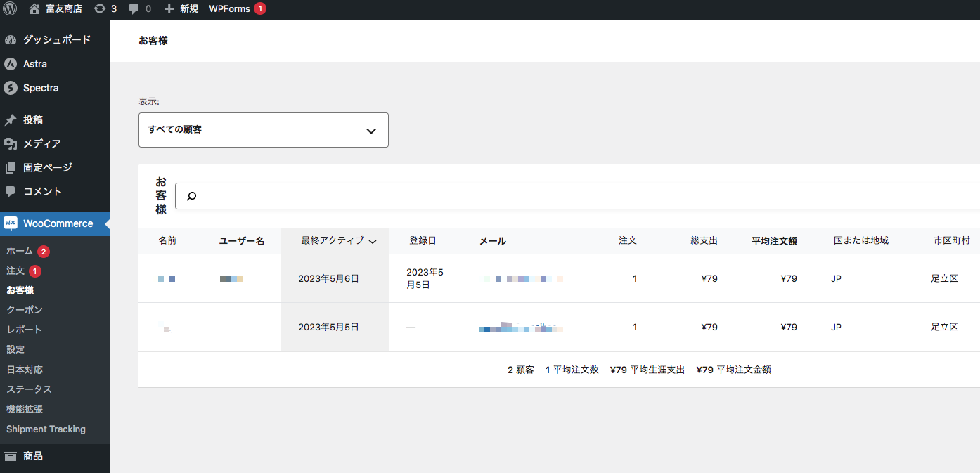Click the 国または地域 column header
Screen dimensions: 980x473
coord(861,240)
